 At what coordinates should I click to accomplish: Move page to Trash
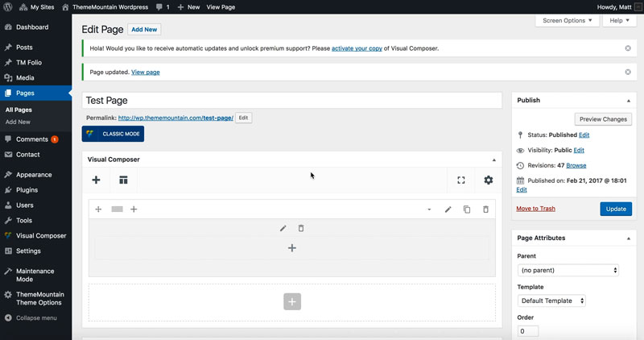coord(535,209)
